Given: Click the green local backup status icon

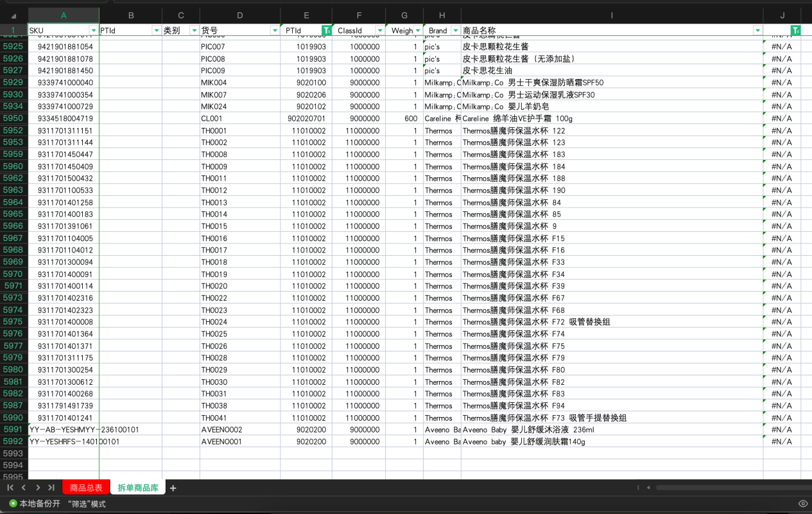Looking at the screenshot, I should 13,504.
